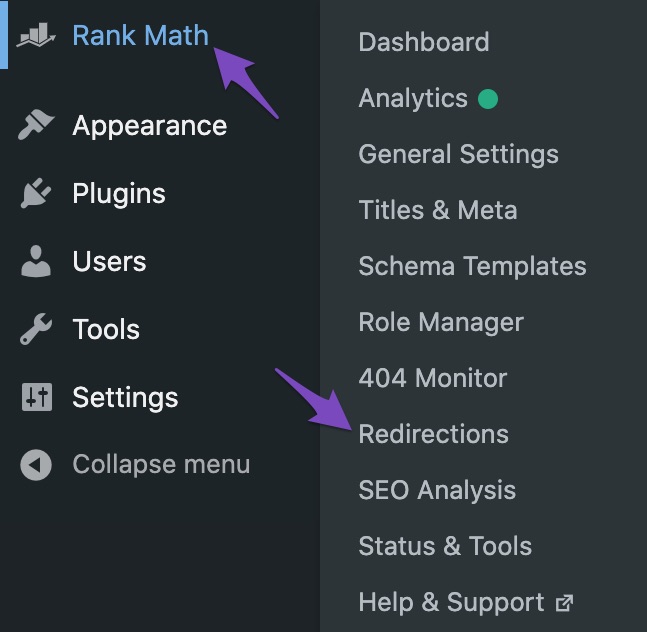
Task: Open the Rank Math menu
Action: (x=140, y=36)
